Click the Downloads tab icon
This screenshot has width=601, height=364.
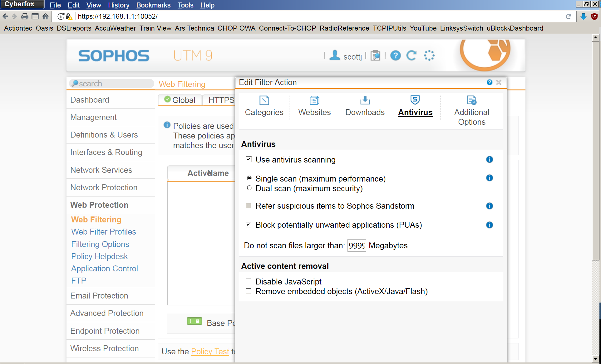click(x=365, y=100)
